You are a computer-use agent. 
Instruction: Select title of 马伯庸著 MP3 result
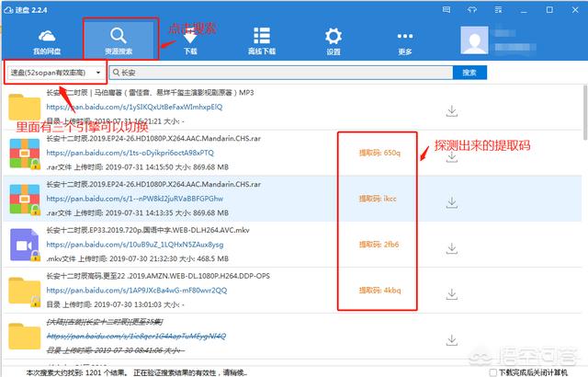pos(150,92)
